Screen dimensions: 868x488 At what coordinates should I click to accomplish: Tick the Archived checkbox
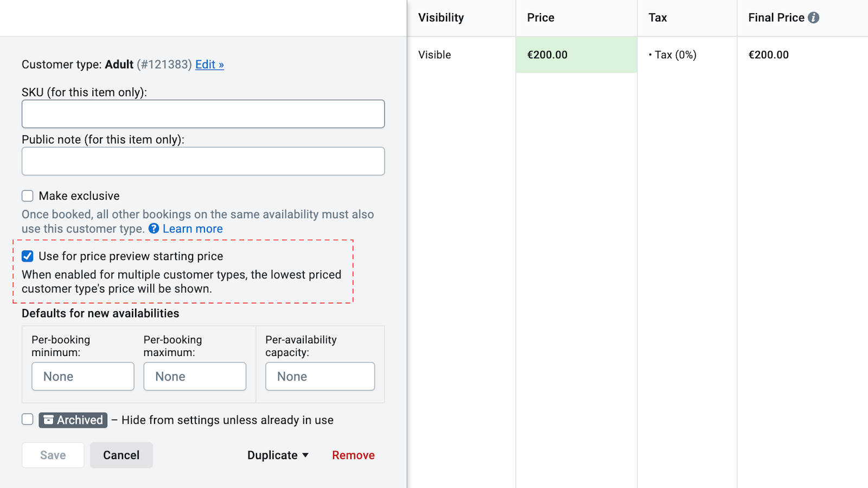[28, 419]
